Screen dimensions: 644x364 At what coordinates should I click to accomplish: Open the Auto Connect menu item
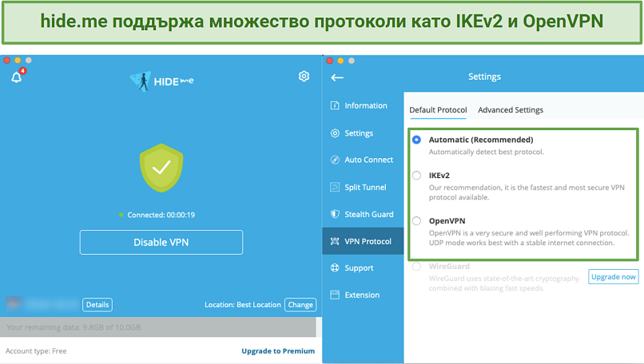tap(363, 160)
